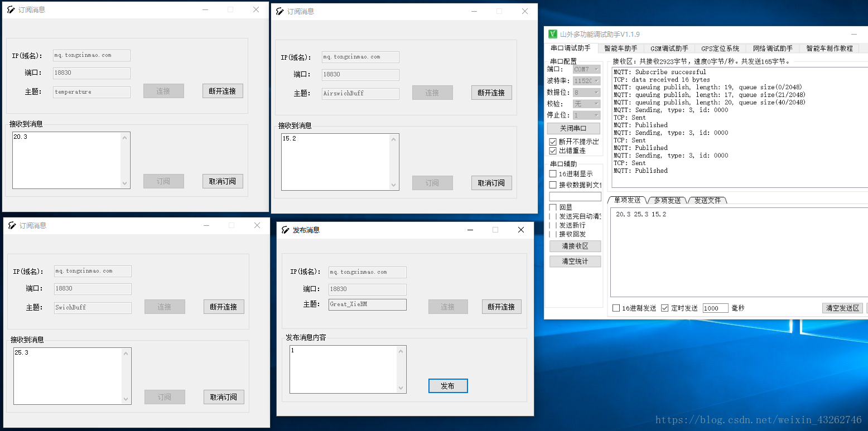Click the send text area with 20.3 25.3 15.2
This screenshot has height=431, width=868.
[739, 251]
